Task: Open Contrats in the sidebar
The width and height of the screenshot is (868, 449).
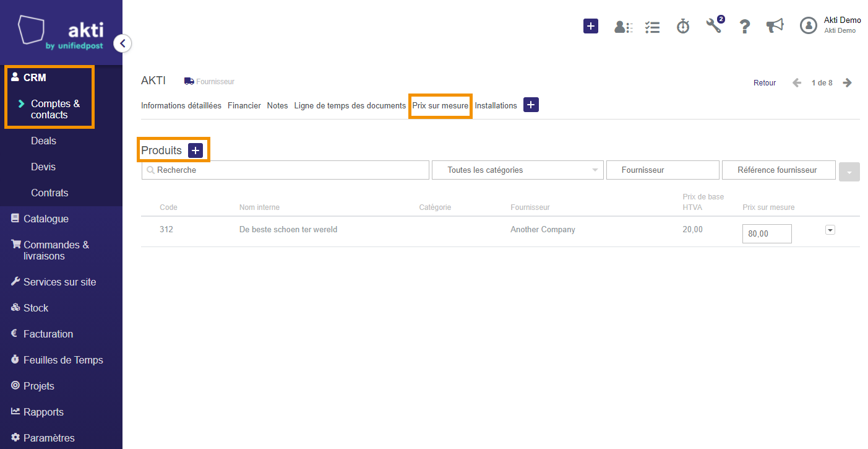Action: coord(49,193)
